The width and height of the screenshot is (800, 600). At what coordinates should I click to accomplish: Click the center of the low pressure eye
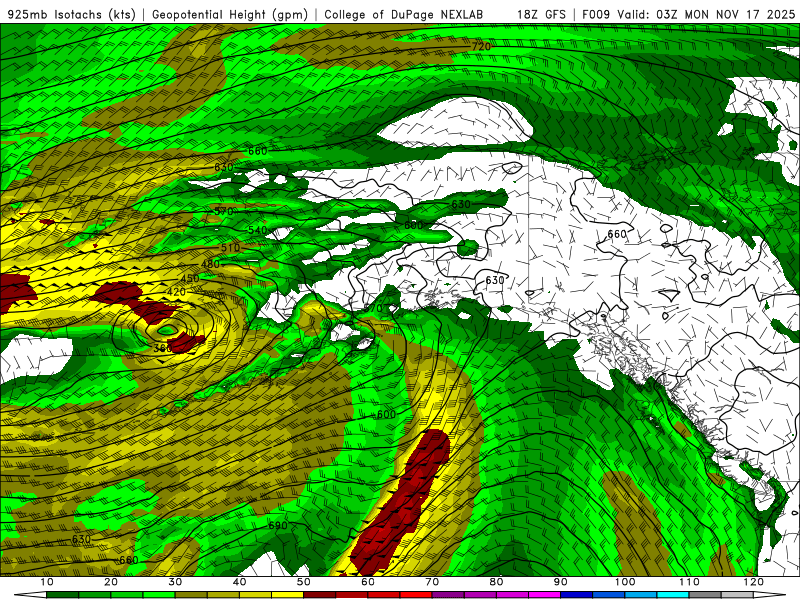pyautogui.click(x=166, y=331)
